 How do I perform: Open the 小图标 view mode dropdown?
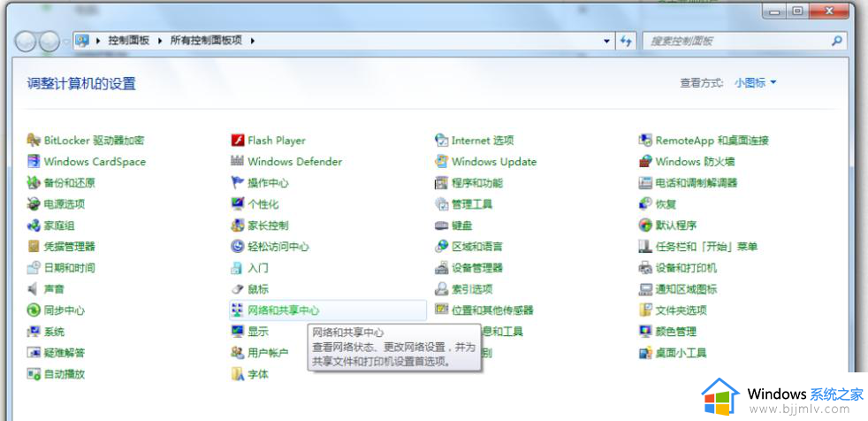[756, 82]
